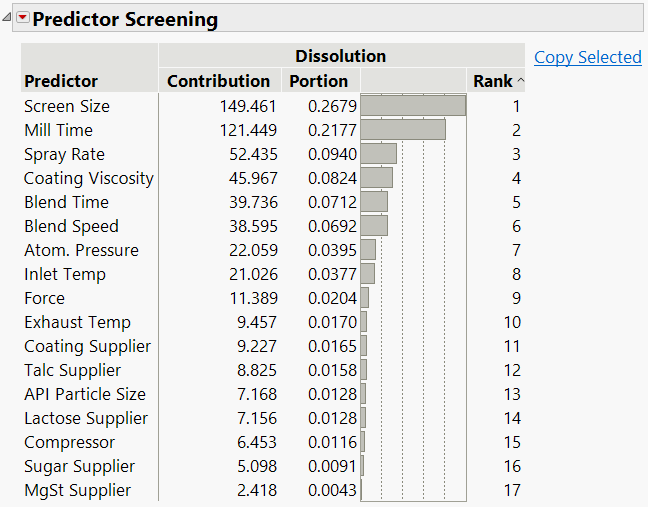648x507 pixels.
Task: Click the Dissolution group header
Action: click(x=340, y=56)
